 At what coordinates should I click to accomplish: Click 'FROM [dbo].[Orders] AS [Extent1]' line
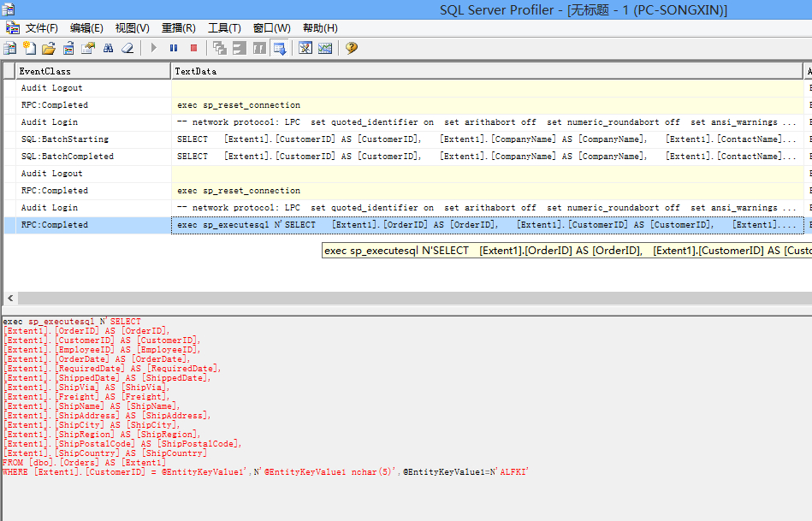click(x=85, y=463)
